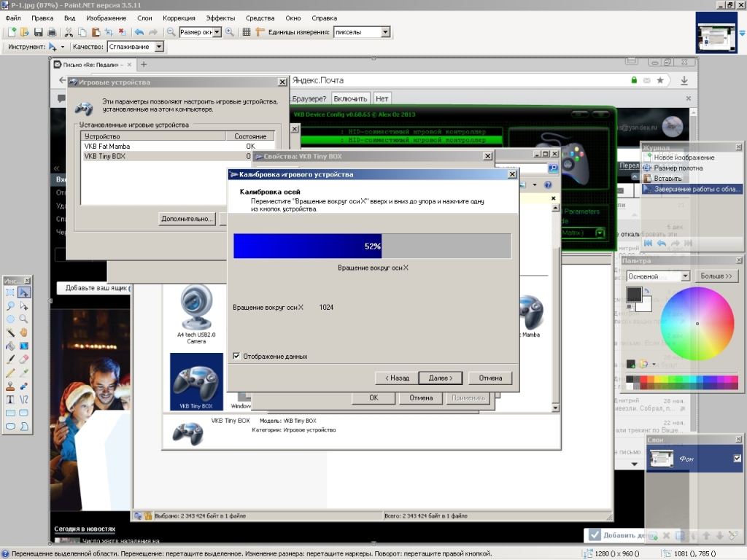Cut the selection with the scissors icon

[x=69, y=32]
